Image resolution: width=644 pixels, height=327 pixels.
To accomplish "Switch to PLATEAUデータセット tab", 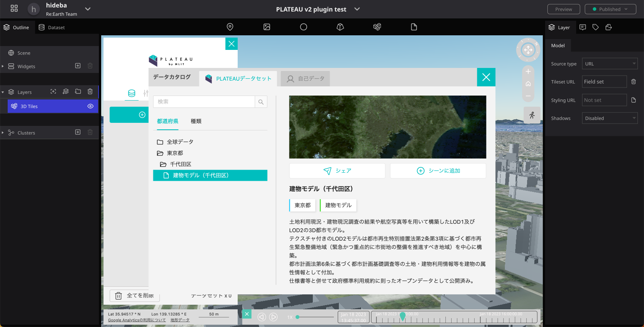I will coord(238,79).
